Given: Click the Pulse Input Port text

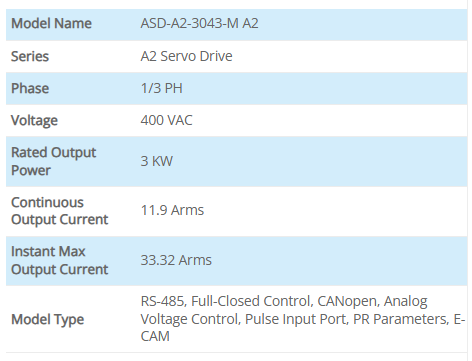Looking at the screenshot, I should point(297,319).
